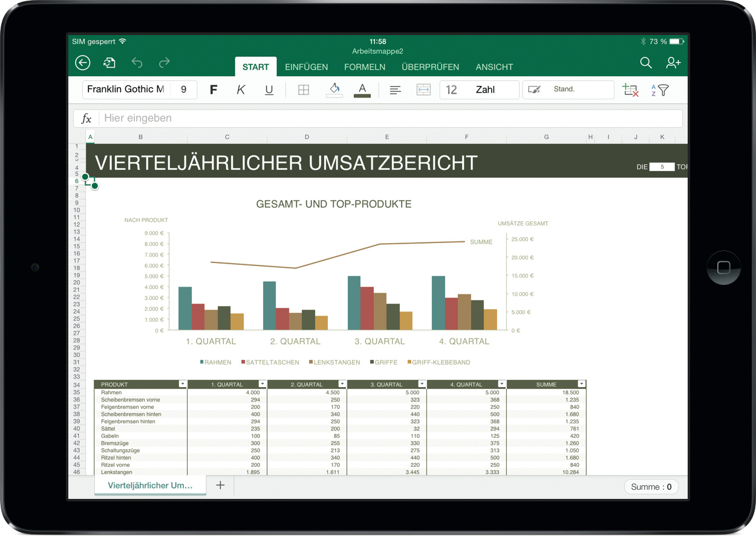Tap the chart title GESAMT- UND TOP-PRODUKTE

[334, 204]
